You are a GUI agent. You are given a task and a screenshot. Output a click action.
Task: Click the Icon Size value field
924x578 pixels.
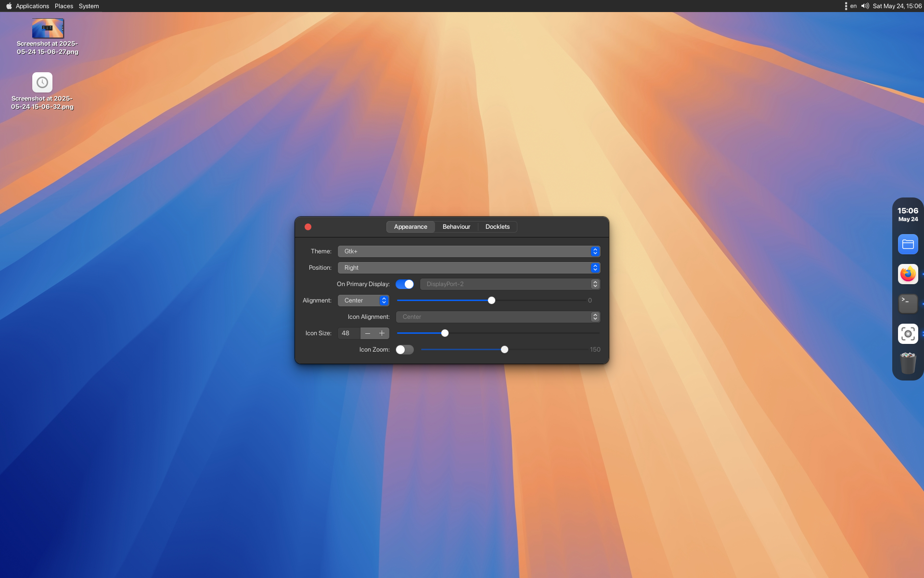coord(348,333)
